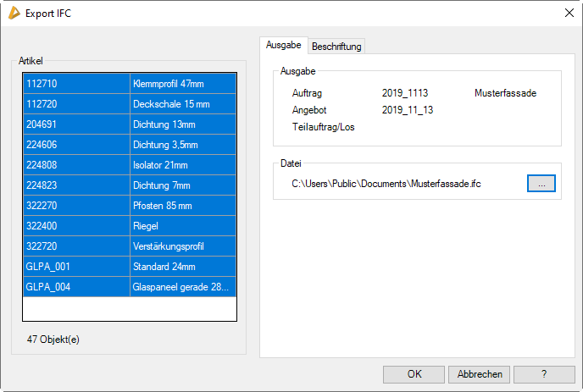Select the Ausgabe tab
Image resolution: width=583 pixels, height=392 pixels.
(x=283, y=45)
